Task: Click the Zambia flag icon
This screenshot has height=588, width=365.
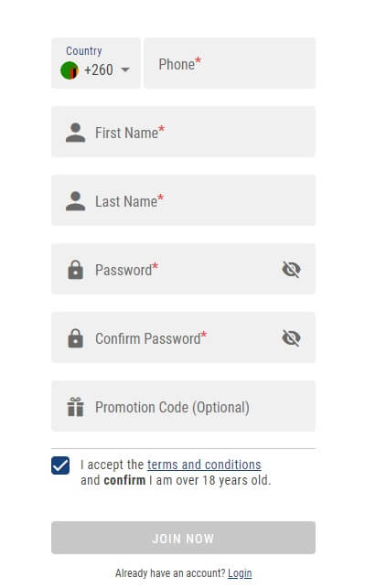Action: click(x=70, y=70)
